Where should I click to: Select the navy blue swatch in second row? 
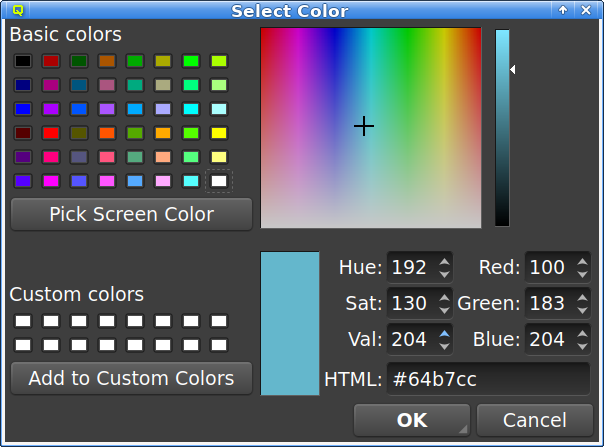click(23, 85)
